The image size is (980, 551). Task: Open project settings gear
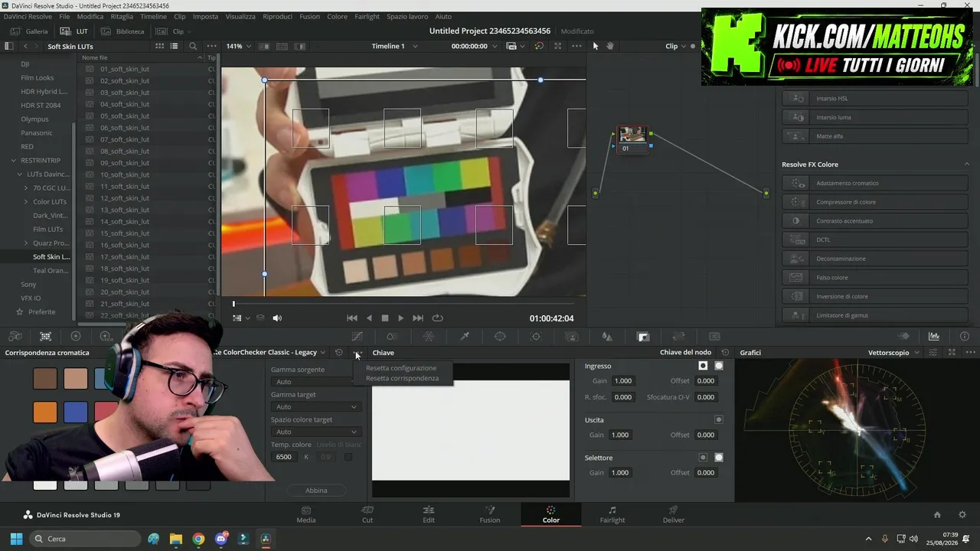tap(962, 515)
